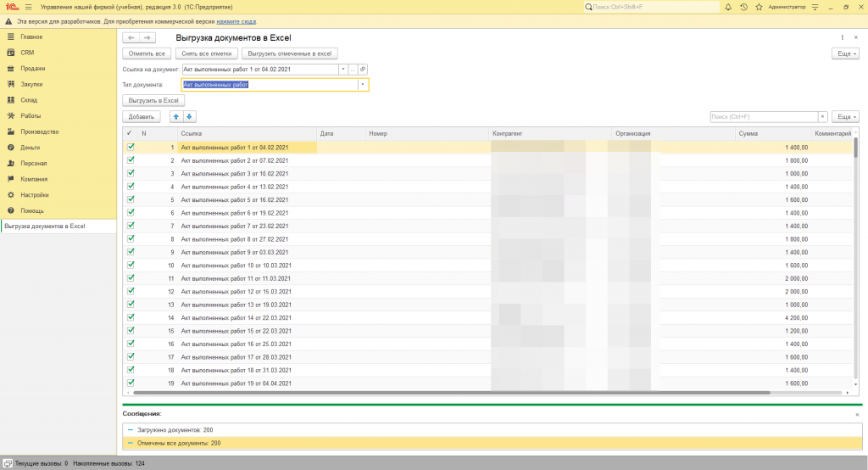Screen dimensions: 868x470
Task: Open the Деньги section in sidebar
Action: coord(30,148)
